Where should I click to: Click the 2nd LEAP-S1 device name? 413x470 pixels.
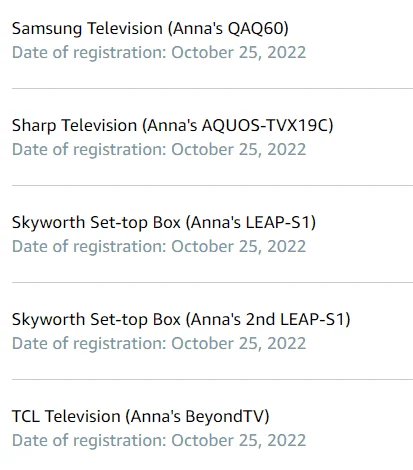click(x=296, y=319)
